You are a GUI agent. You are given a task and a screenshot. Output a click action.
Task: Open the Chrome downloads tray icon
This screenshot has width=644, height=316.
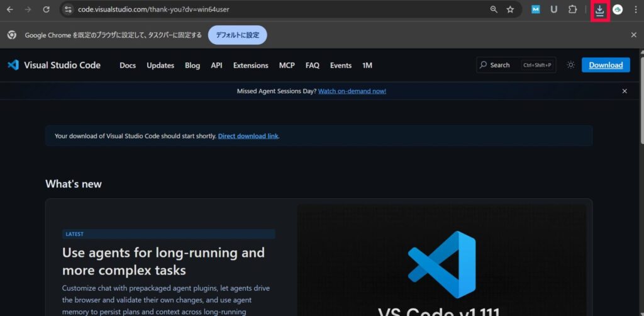click(599, 10)
